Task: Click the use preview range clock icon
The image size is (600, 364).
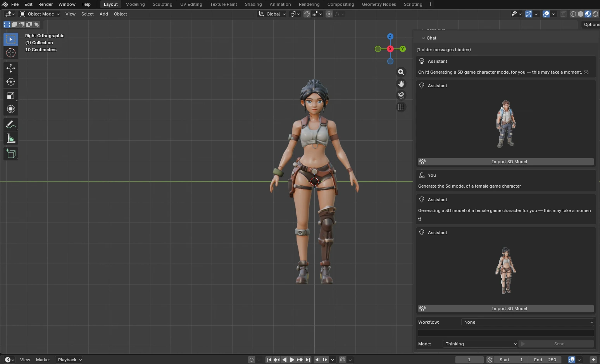Action: [x=490, y=360]
